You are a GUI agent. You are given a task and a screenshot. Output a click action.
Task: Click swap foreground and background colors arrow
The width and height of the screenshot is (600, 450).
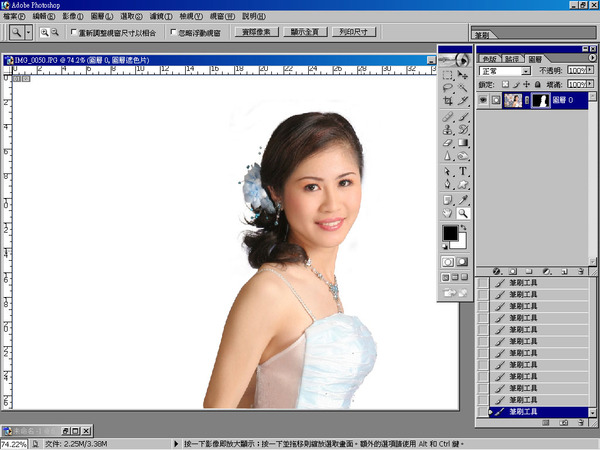point(464,228)
